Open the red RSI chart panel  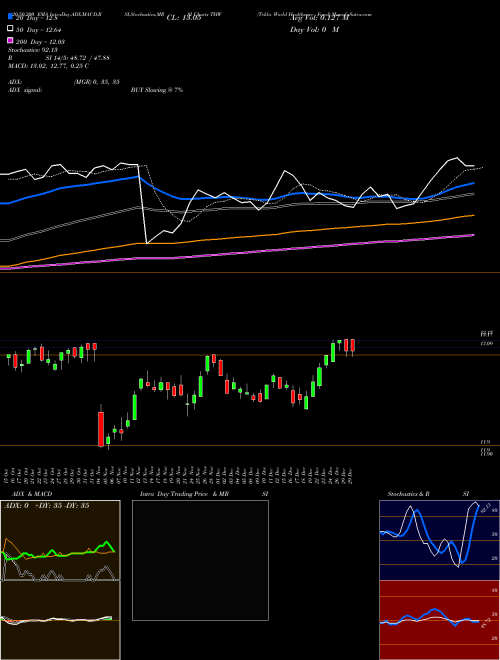(439, 620)
